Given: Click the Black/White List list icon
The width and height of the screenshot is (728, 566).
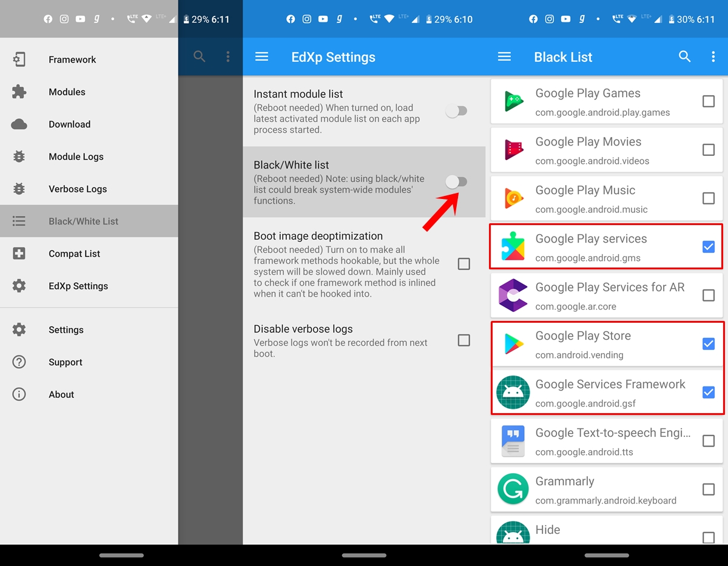Looking at the screenshot, I should pos(19,221).
